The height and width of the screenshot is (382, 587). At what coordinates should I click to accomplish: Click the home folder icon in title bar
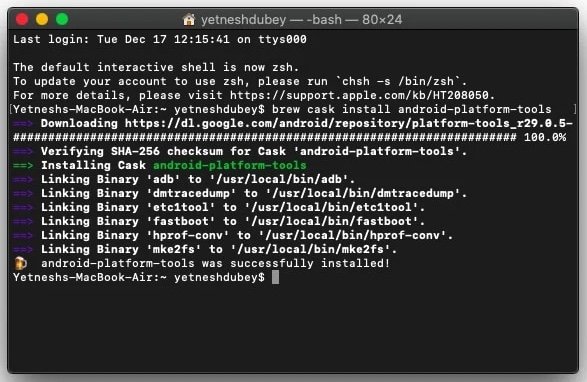coord(189,19)
